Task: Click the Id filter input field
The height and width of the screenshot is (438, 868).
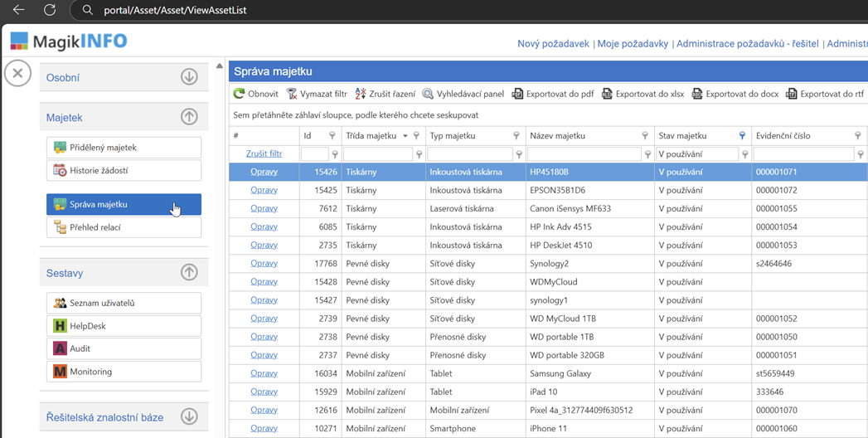Action: click(x=315, y=154)
